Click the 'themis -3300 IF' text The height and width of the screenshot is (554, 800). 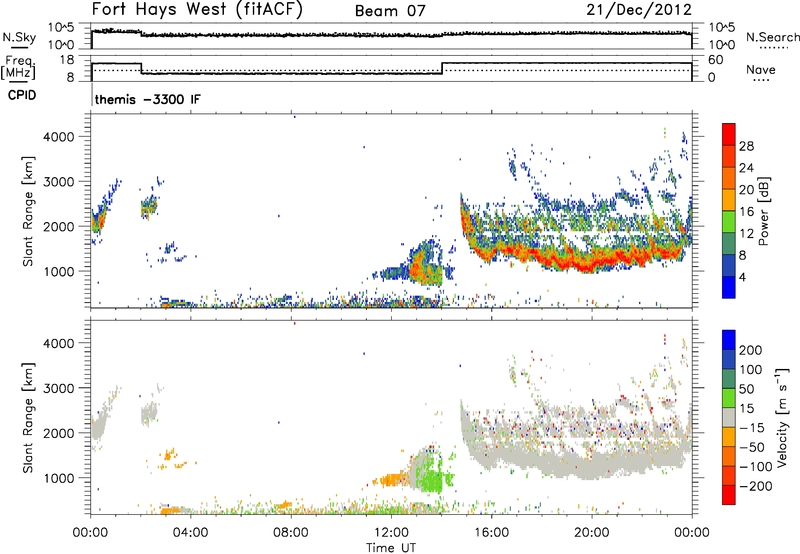[147, 99]
